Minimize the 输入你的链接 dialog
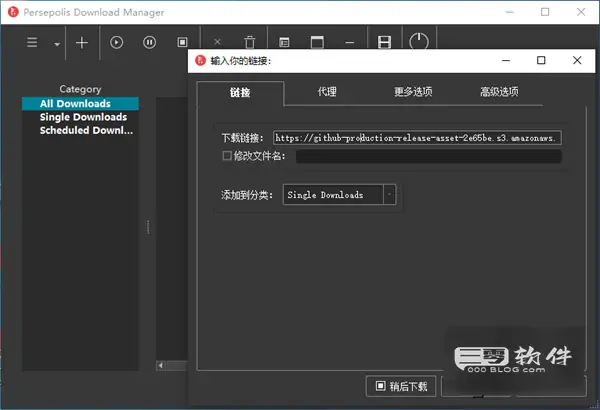Image resolution: width=600 pixels, height=410 pixels. (x=506, y=60)
